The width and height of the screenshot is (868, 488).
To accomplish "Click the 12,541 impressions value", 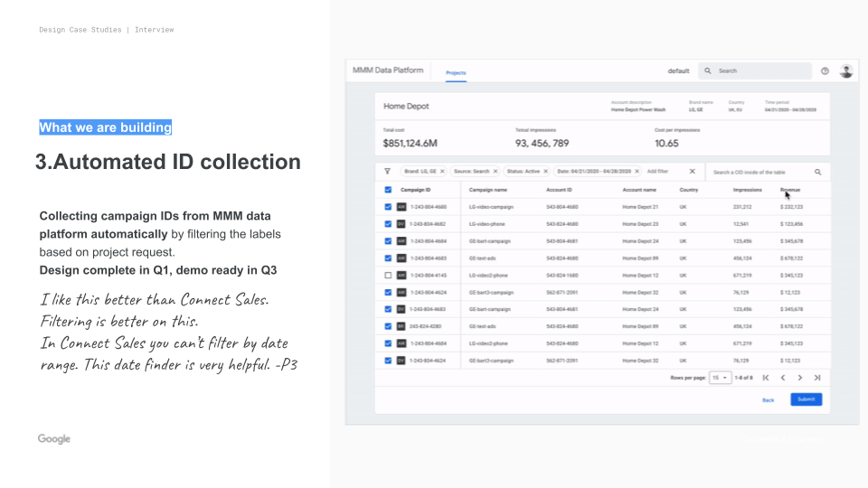I will coord(741,224).
